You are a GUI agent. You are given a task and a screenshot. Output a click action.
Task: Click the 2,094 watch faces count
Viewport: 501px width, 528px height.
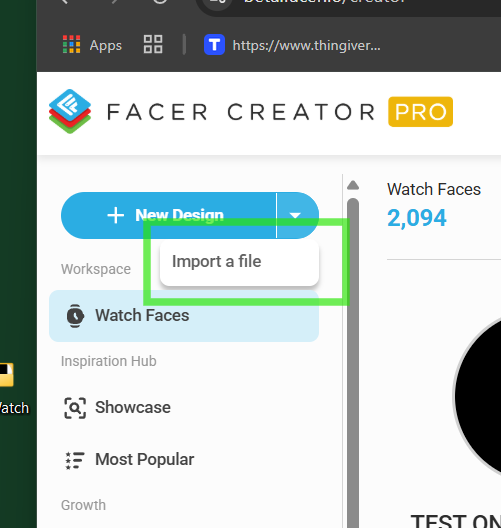(417, 218)
